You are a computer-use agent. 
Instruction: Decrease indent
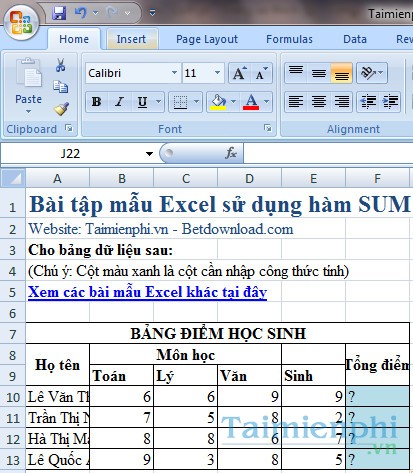(x=368, y=102)
